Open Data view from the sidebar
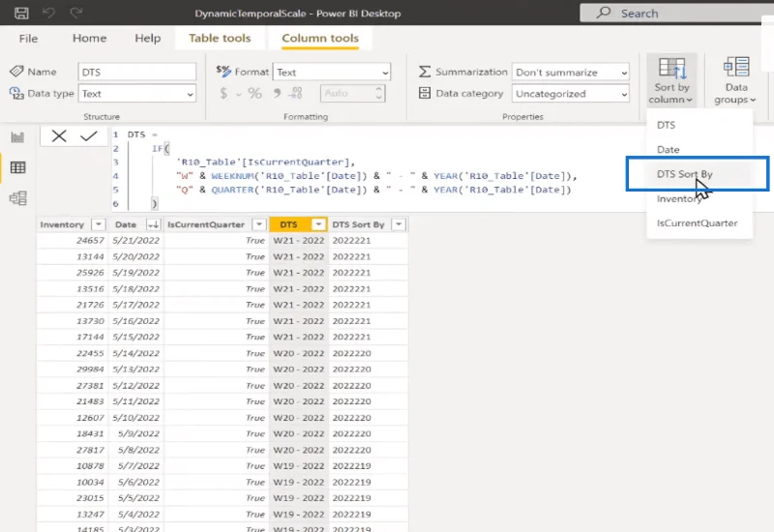 pos(17,167)
